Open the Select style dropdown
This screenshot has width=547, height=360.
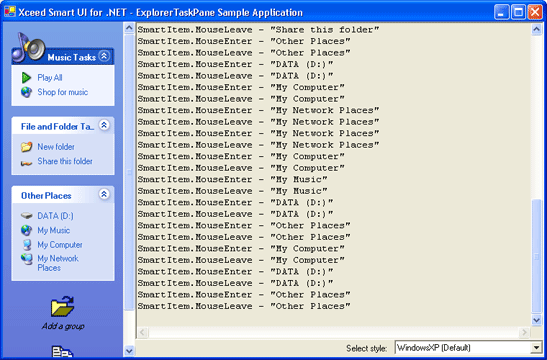[537, 348]
